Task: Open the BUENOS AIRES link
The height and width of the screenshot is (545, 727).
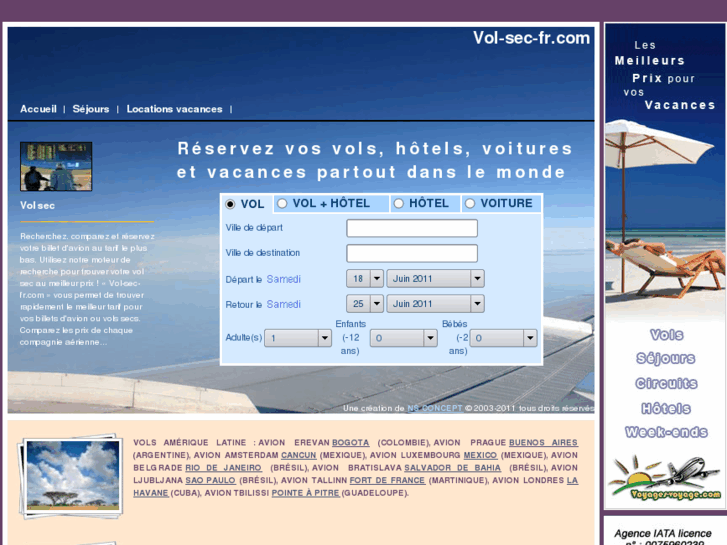Action: point(543,443)
